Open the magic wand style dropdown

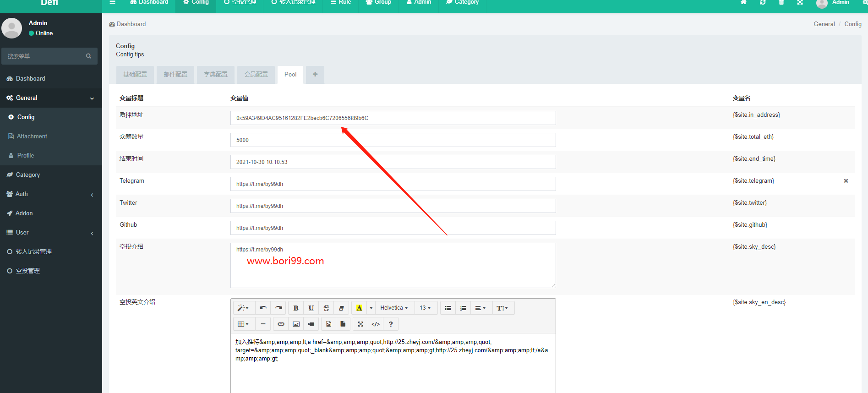(243, 308)
